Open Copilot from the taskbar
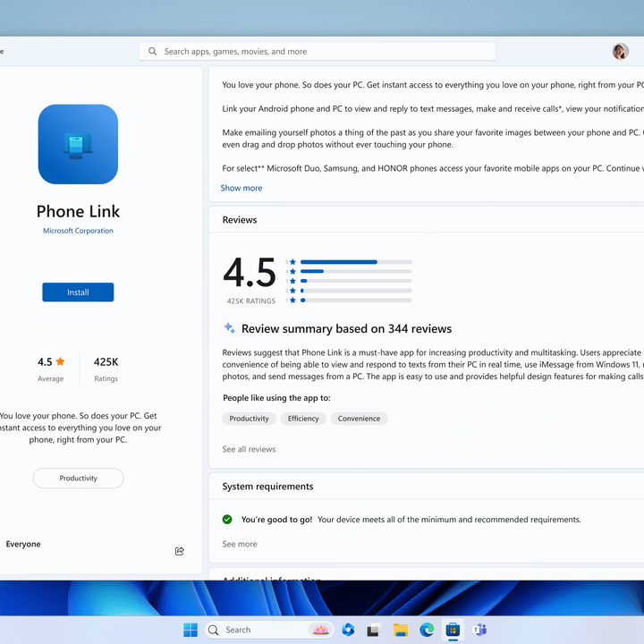The height and width of the screenshot is (644, 644). coord(348,630)
